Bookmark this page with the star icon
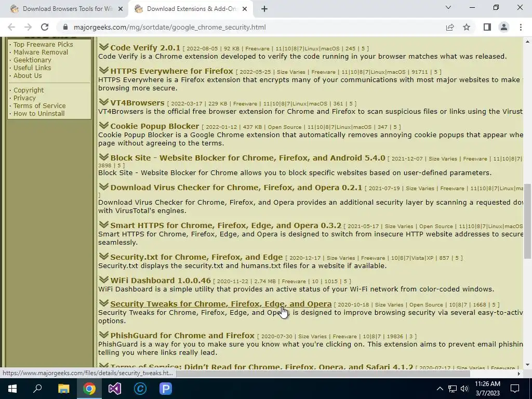Image resolution: width=532 pixels, height=399 pixels. [467, 27]
